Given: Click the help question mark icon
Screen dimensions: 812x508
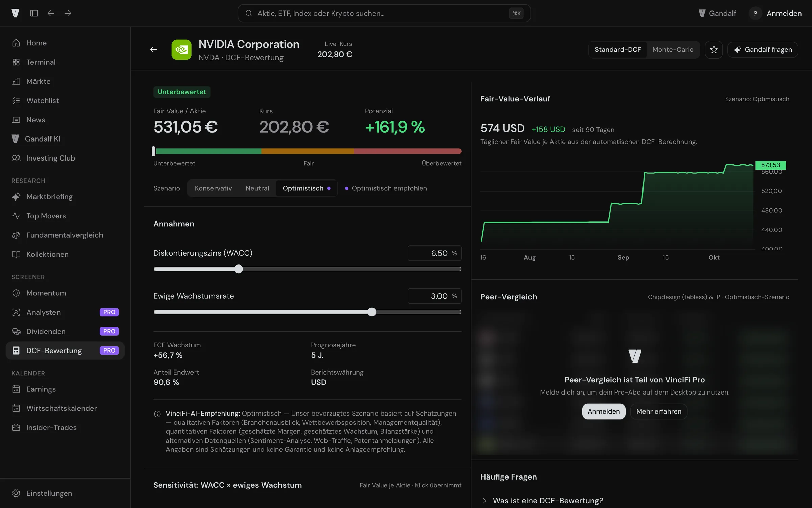Looking at the screenshot, I should [755, 13].
